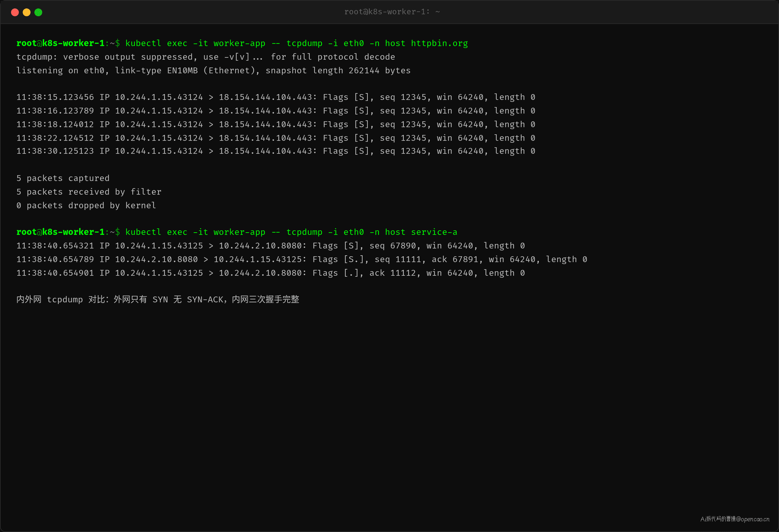Image resolution: width=779 pixels, height=532 pixels.
Task: Click the 'listening on eth0' line
Action: (x=213, y=70)
